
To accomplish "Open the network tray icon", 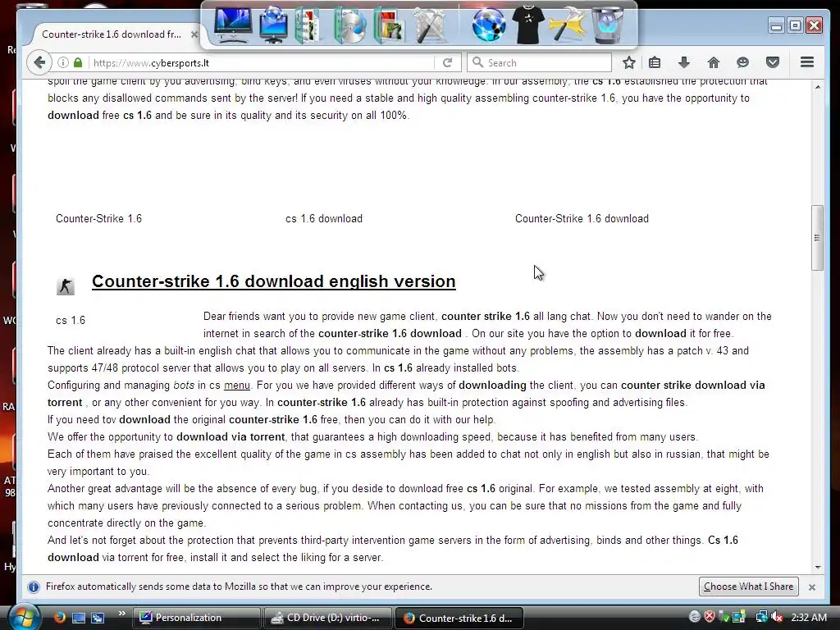I will tap(760, 617).
